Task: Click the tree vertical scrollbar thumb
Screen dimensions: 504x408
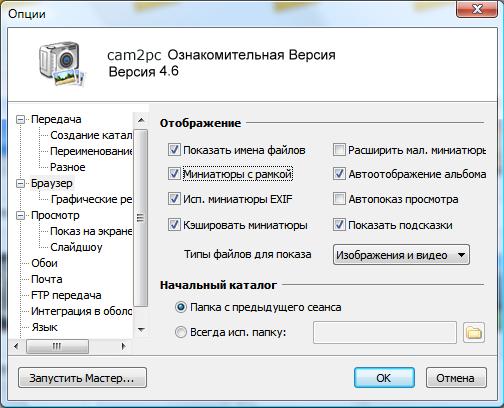Action: pos(141,218)
